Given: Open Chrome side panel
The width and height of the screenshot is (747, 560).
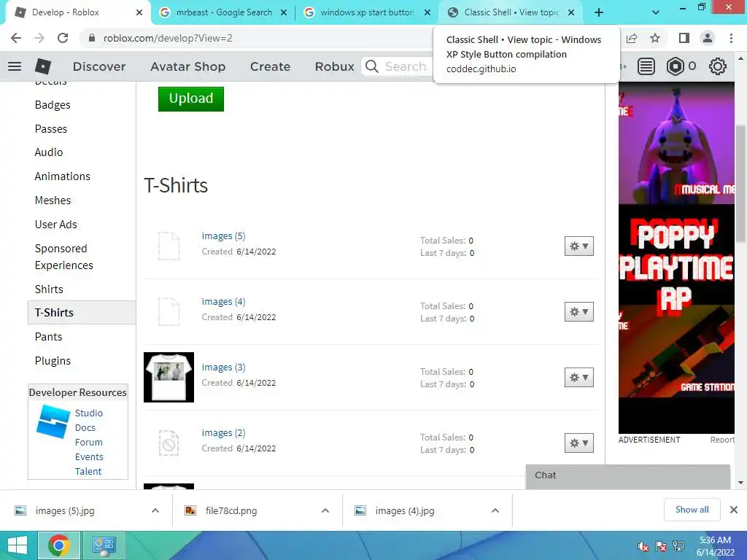Looking at the screenshot, I should tap(684, 38).
